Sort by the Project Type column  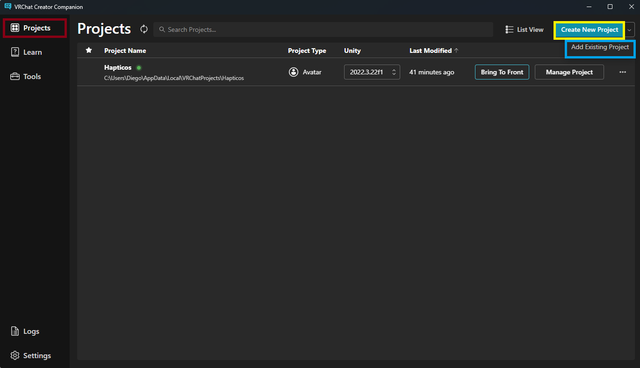(x=307, y=51)
